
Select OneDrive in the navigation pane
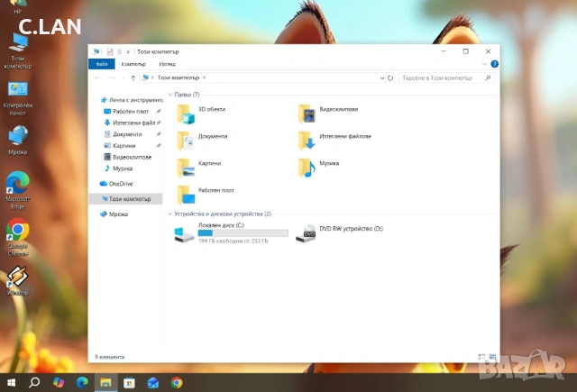tap(120, 184)
